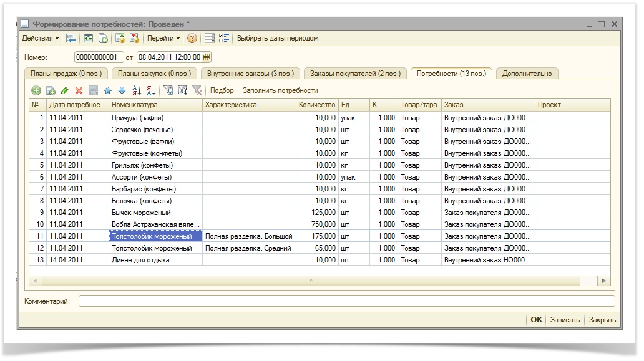644x361 pixels.
Task: Click the Закрыть button
Action: click(x=602, y=320)
